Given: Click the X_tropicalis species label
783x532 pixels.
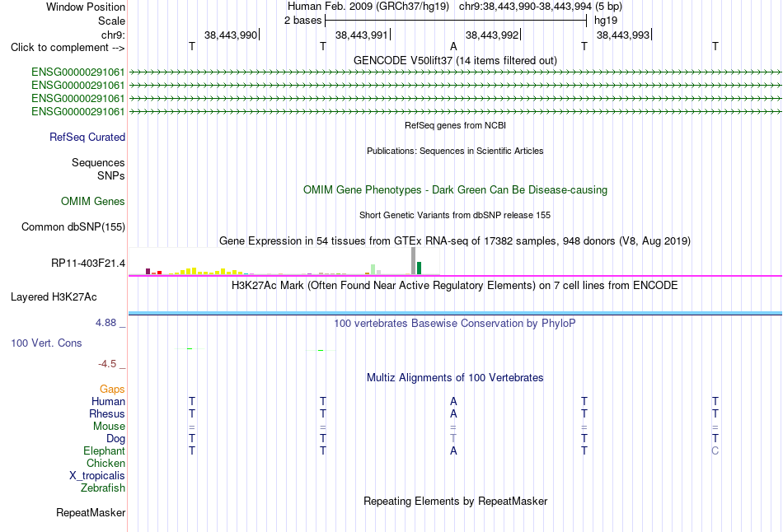Looking at the screenshot, I should pyautogui.click(x=97, y=476).
